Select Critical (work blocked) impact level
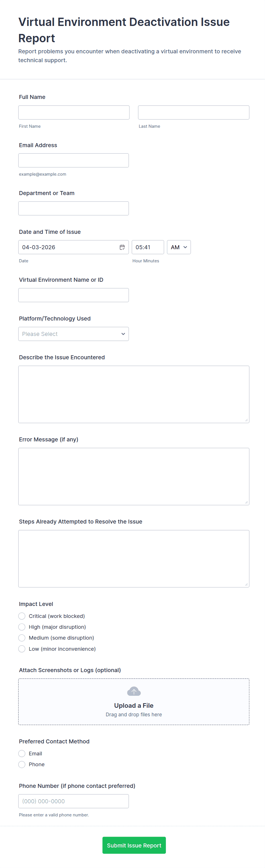Viewport: 265px width, 868px height. tap(22, 616)
